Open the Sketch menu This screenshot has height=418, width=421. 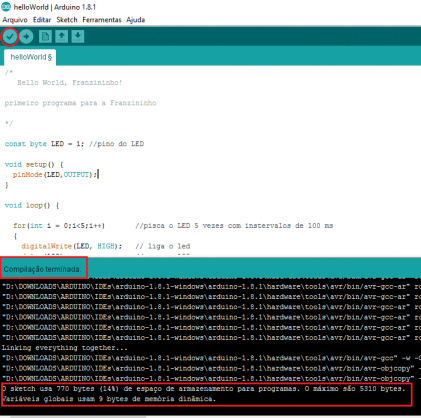click(67, 20)
